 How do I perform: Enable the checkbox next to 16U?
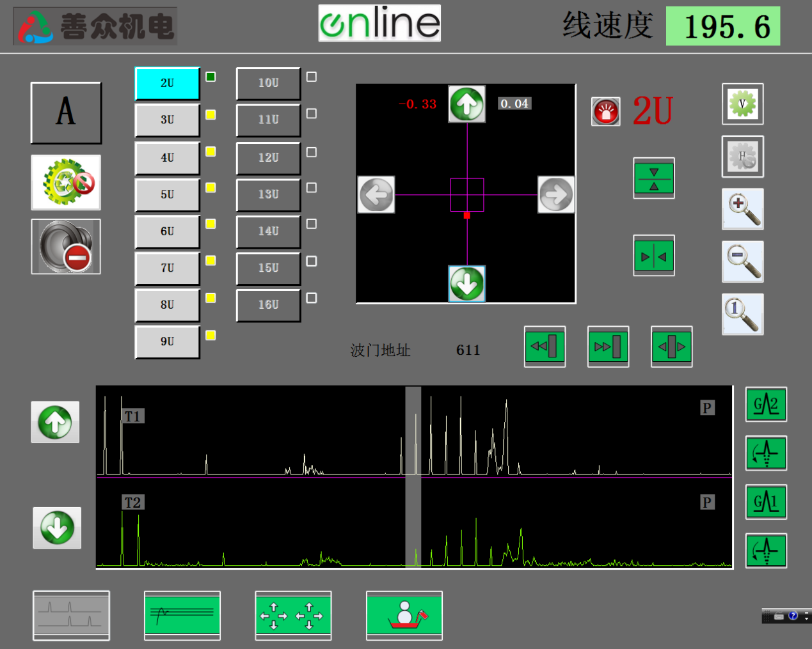(312, 298)
